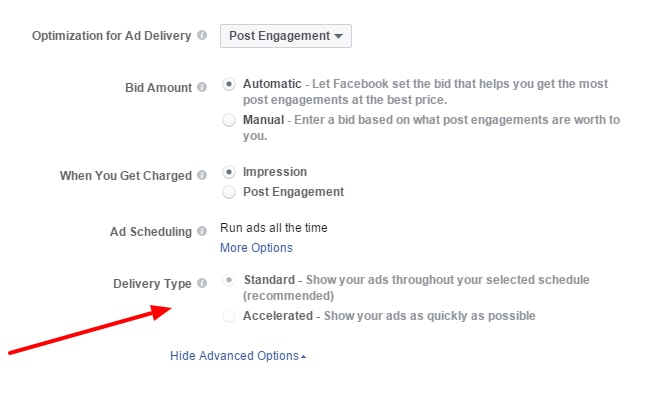
Task: Select the Manual bid radio button
Action: click(x=229, y=120)
